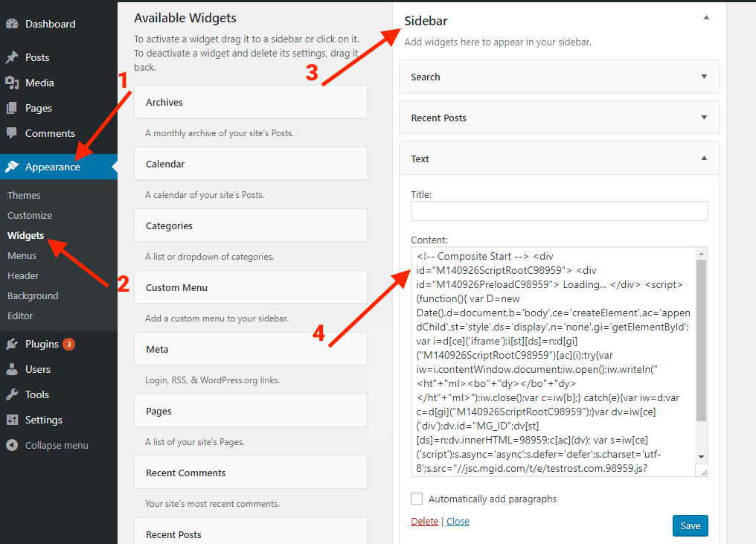Open Background submenu item
Image resolution: width=756 pixels, height=544 pixels.
[33, 295]
